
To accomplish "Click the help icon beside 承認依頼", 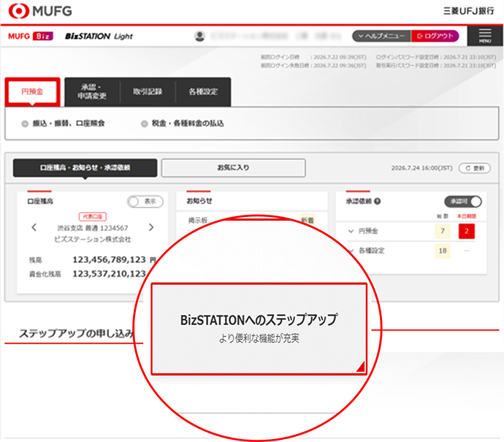I will pyautogui.click(x=377, y=202).
